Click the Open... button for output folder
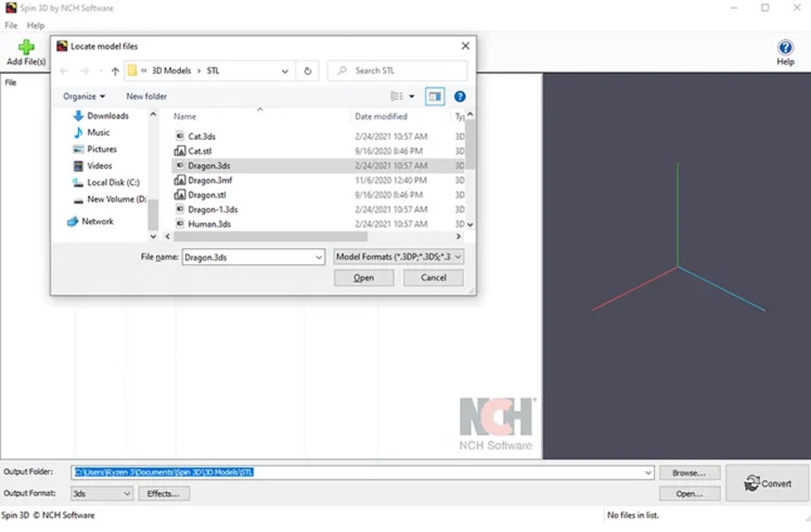The image size is (811, 532). pos(689,494)
